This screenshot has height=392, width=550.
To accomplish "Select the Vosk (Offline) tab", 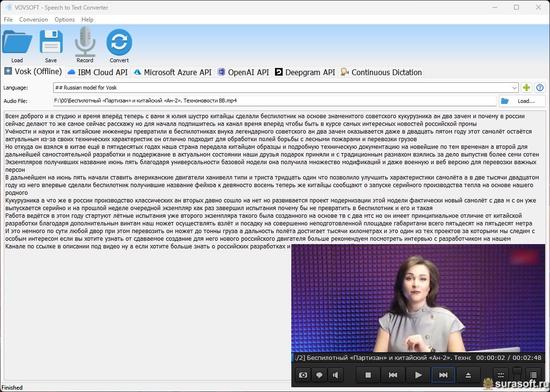I will coord(33,71).
